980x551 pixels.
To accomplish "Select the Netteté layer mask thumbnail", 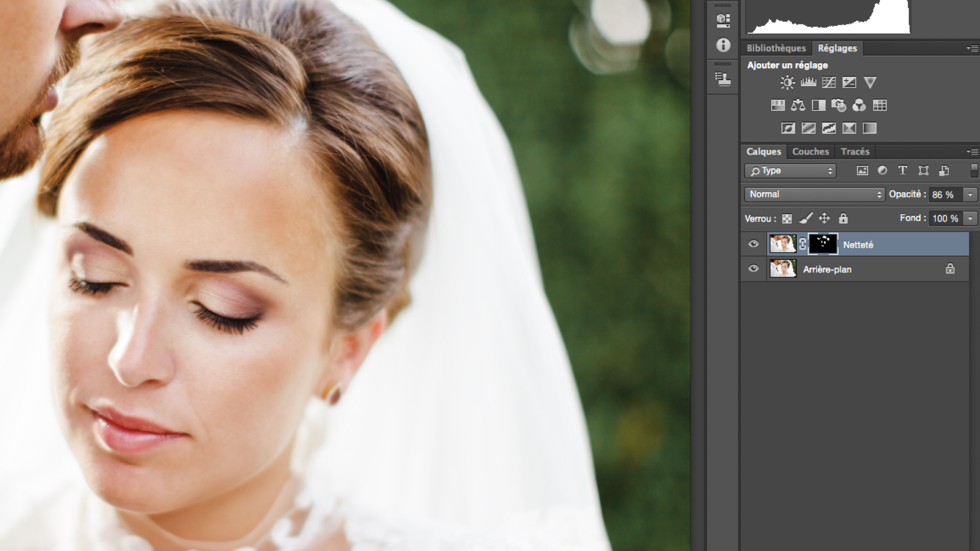I will [x=823, y=244].
